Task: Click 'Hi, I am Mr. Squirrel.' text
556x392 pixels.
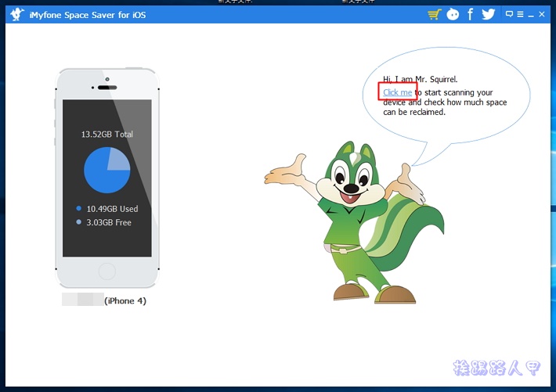Action: pyautogui.click(x=421, y=79)
